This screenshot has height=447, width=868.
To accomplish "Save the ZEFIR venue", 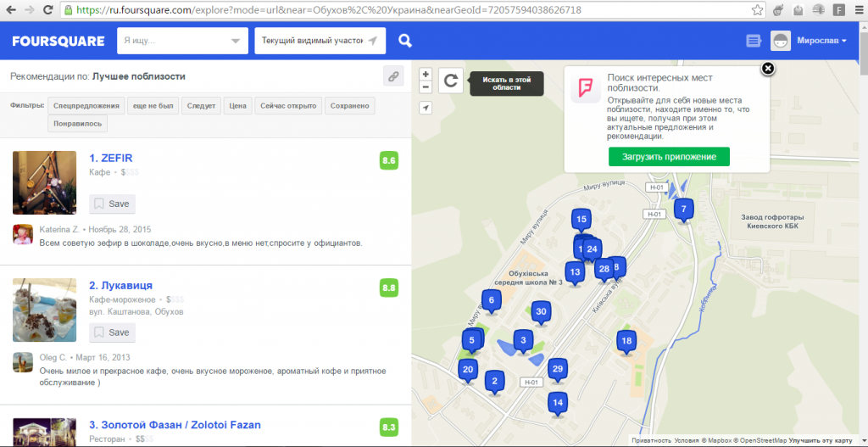I will pyautogui.click(x=113, y=204).
